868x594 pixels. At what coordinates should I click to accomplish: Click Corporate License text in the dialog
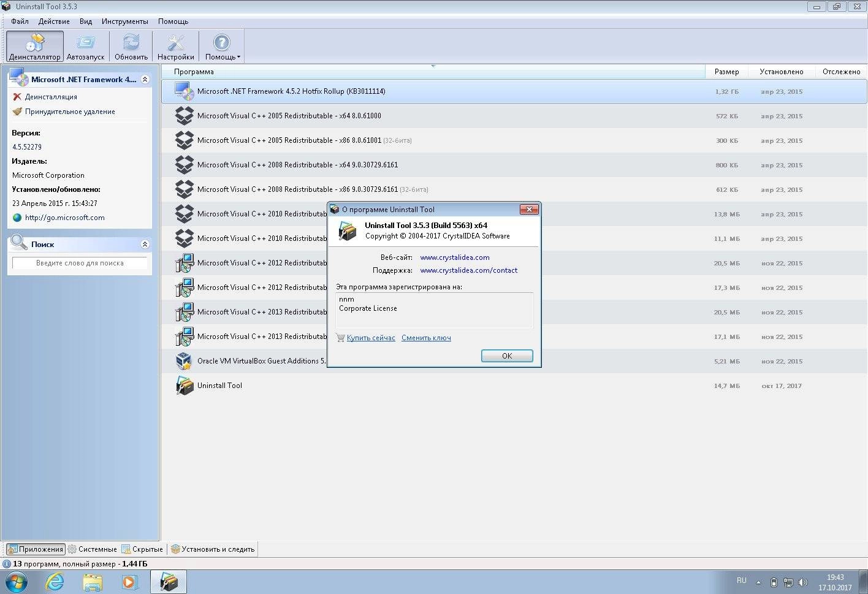368,308
